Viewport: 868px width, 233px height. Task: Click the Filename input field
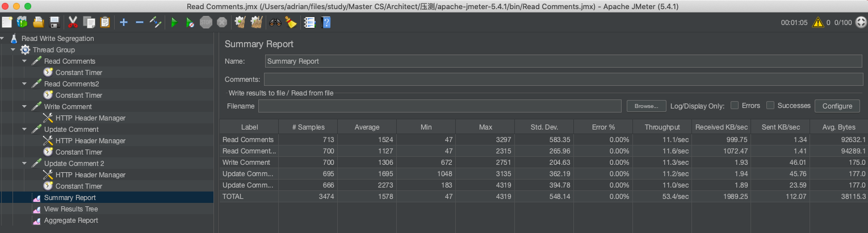pos(440,106)
